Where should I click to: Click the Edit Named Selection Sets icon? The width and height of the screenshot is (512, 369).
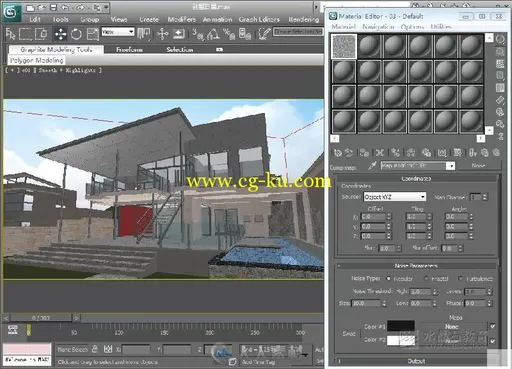tap(264, 34)
